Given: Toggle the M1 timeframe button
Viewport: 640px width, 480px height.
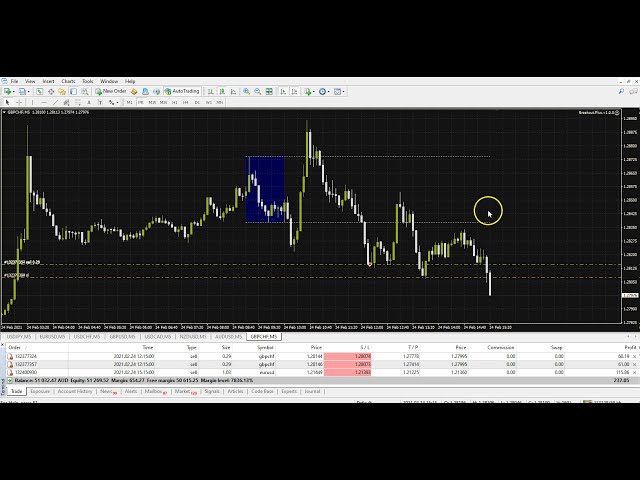Looking at the screenshot, I should [129, 102].
